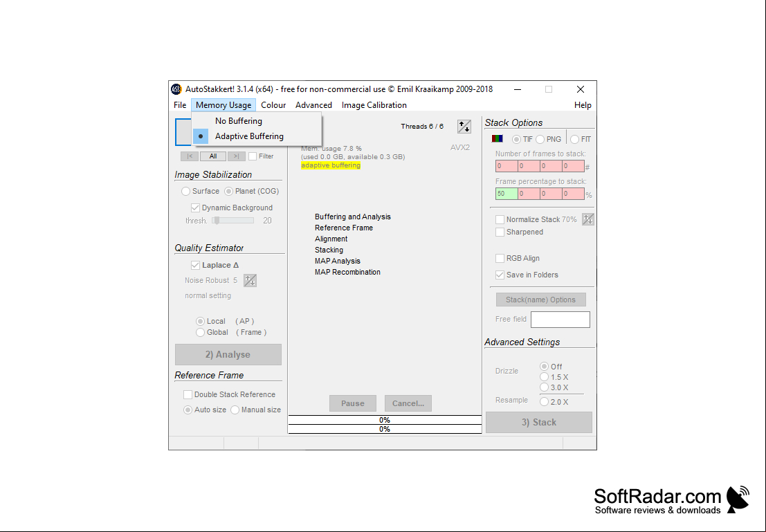Set Drizzle to 1.5 X
This screenshot has width=766, height=532.
click(554, 377)
